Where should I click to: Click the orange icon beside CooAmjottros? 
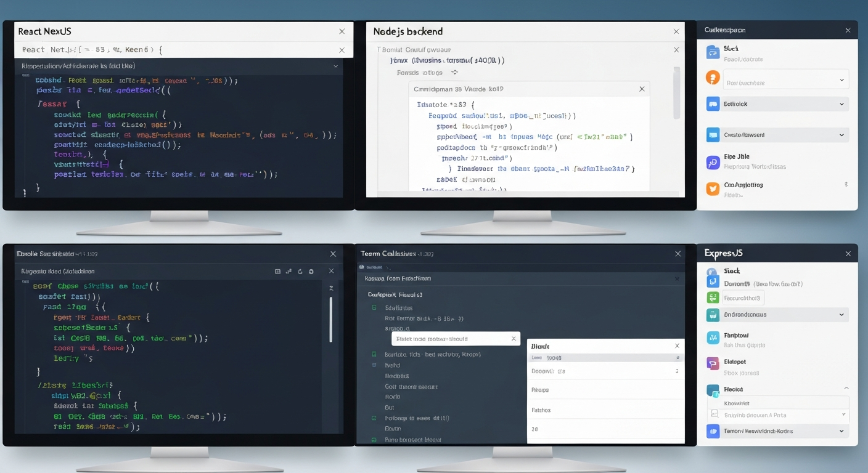point(713,189)
